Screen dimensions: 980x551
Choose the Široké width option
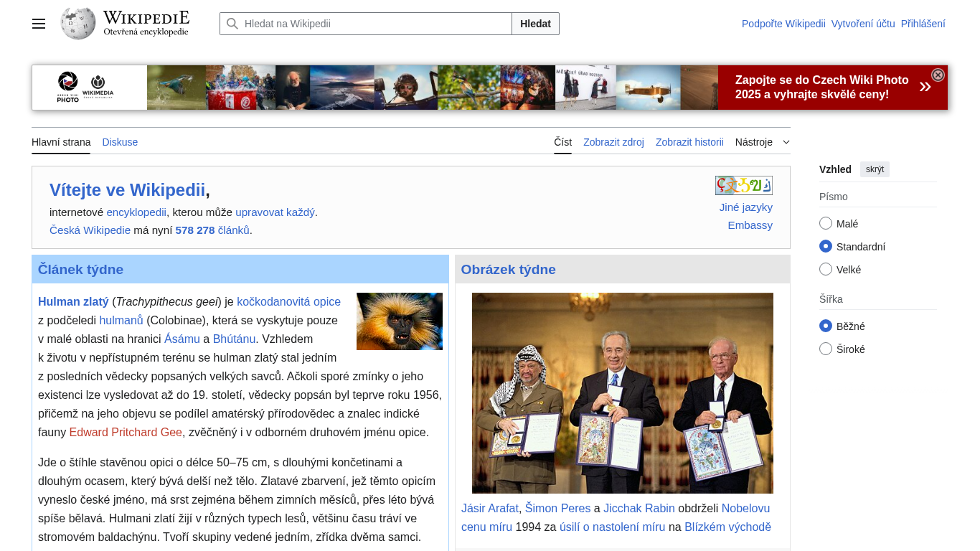[x=826, y=349]
